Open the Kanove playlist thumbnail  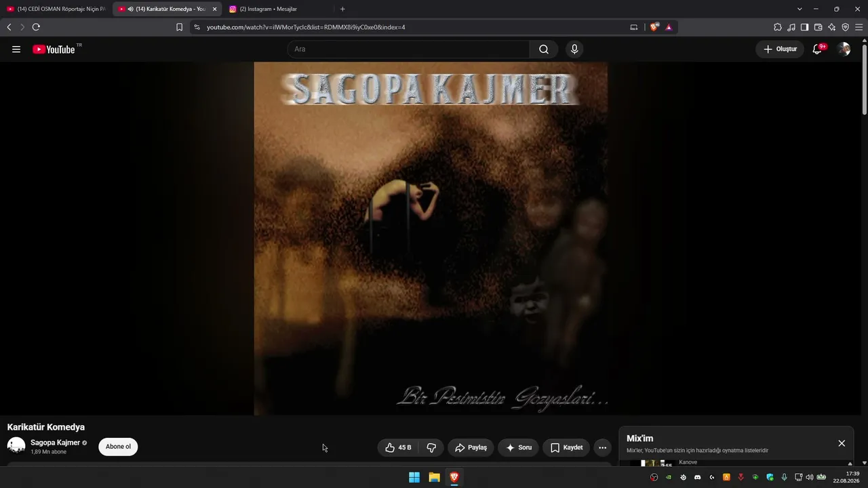point(653,464)
